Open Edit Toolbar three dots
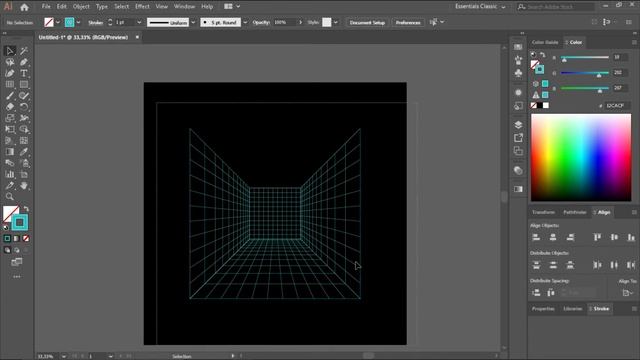The height and width of the screenshot is (360, 640). pyautogui.click(x=17, y=277)
